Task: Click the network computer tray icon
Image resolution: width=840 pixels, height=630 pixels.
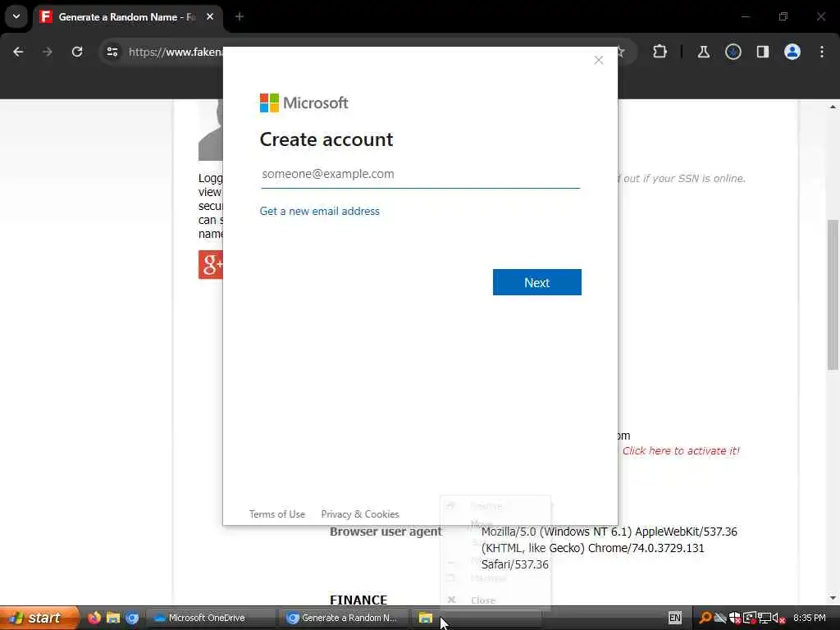Action: pyautogui.click(x=765, y=618)
